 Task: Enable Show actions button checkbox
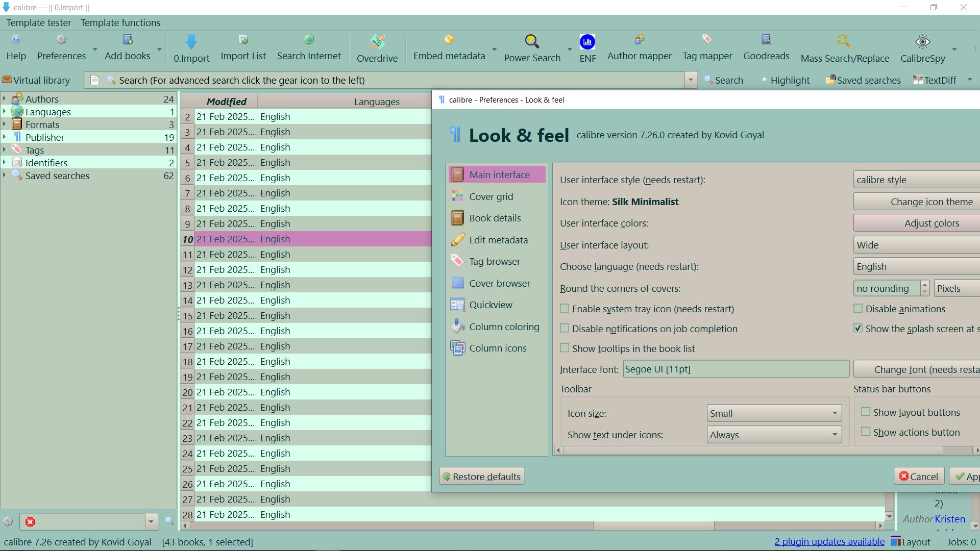(x=866, y=432)
